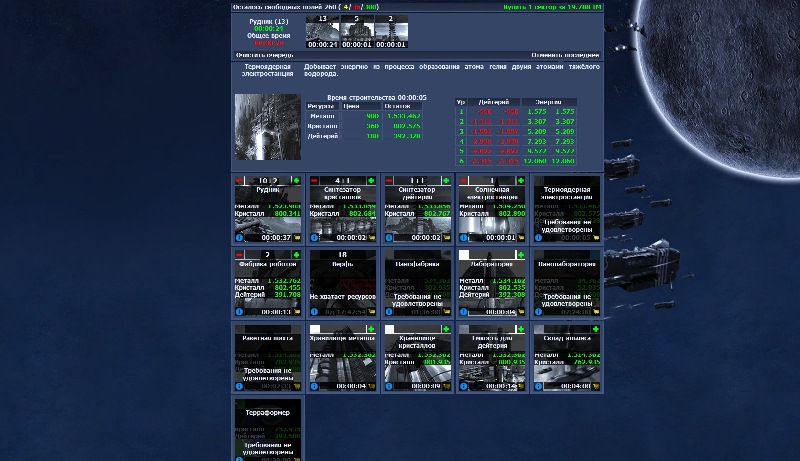Click the Термоядерная электростанция preview image
The height and width of the screenshot is (461, 800).
click(x=267, y=127)
